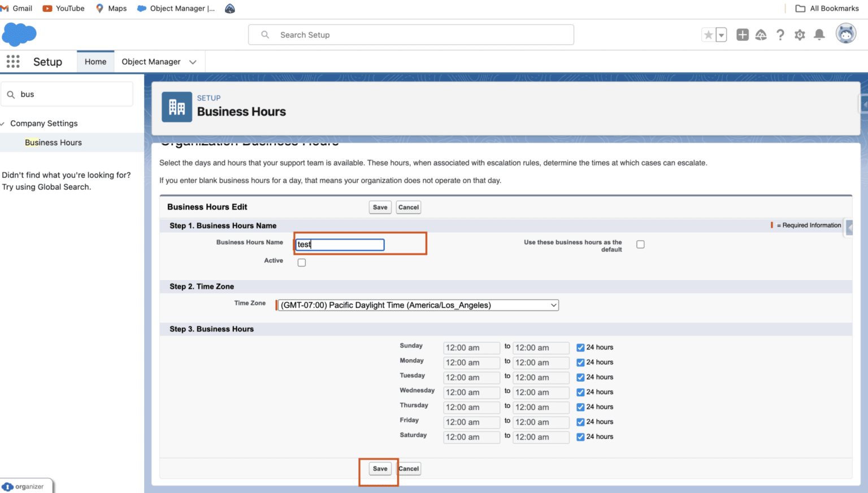Open the Help question mark icon

pos(780,35)
